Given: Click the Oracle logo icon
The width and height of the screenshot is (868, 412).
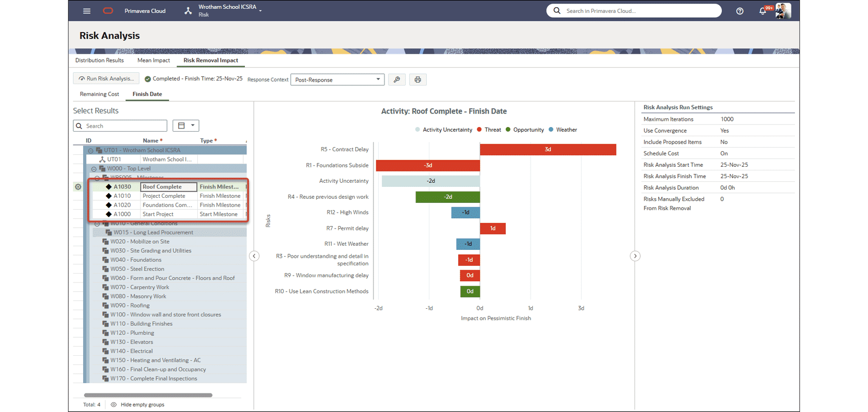Looking at the screenshot, I should click(108, 11).
